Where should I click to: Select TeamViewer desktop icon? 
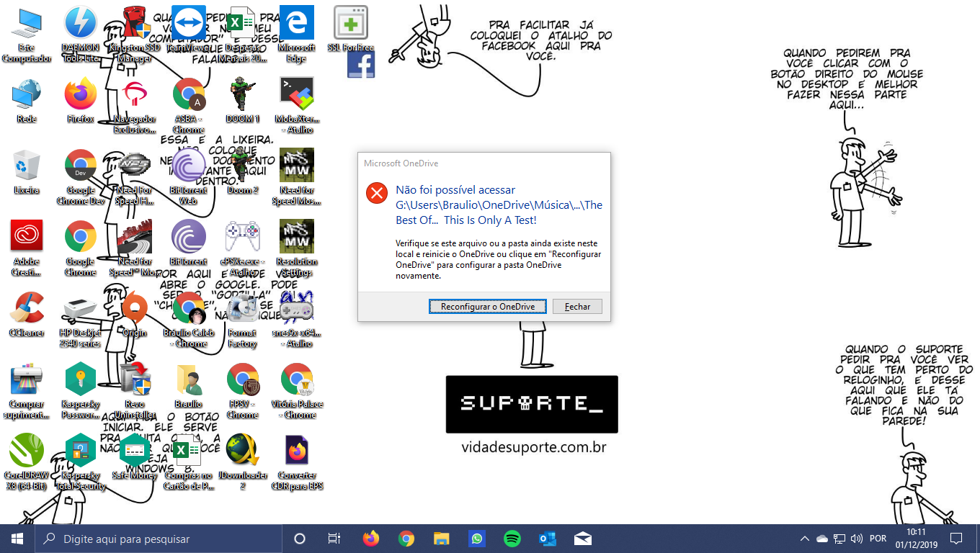pyautogui.click(x=189, y=30)
